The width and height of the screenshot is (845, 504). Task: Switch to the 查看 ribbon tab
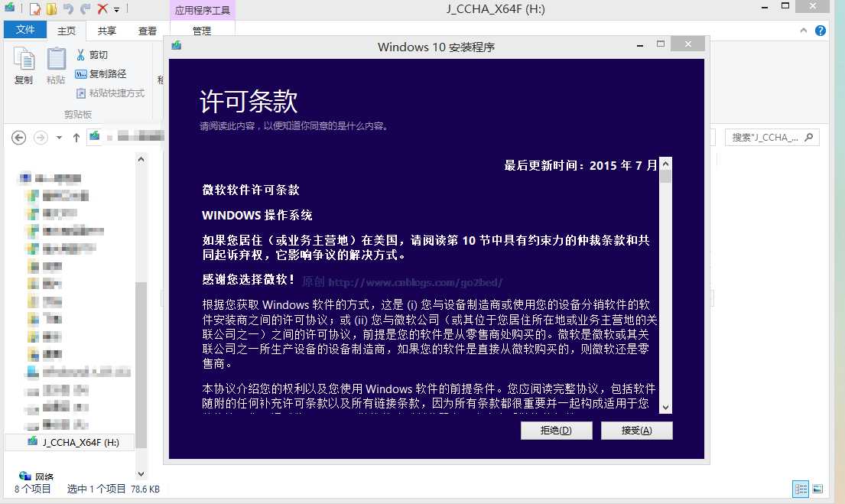pyautogui.click(x=147, y=31)
